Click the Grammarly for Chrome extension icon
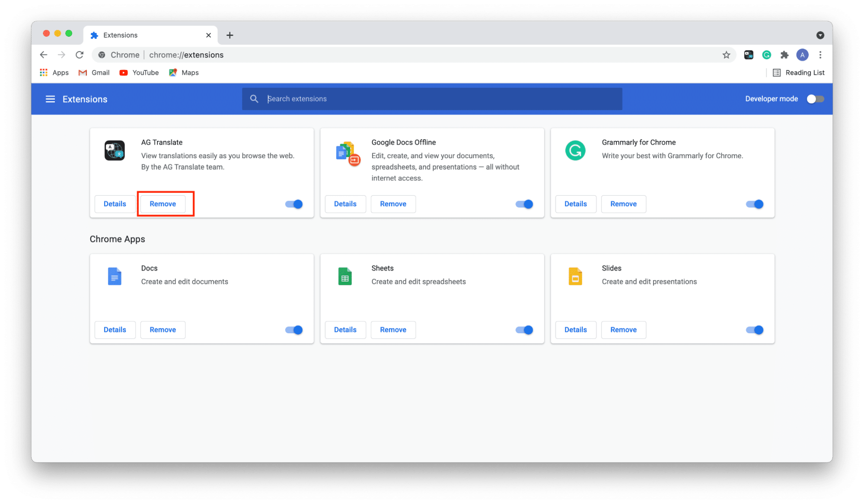This screenshot has width=864, height=504. [575, 150]
